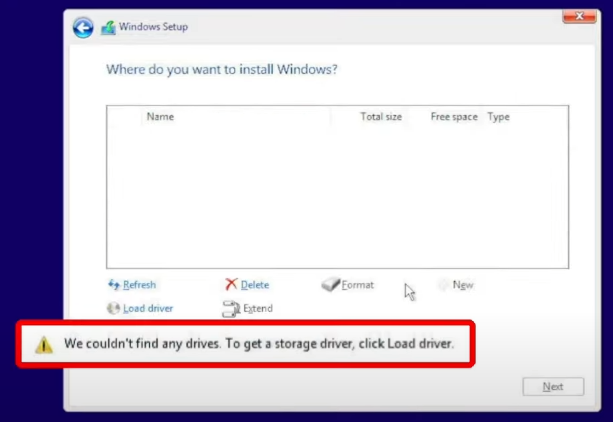This screenshot has height=422, width=613.
Task: Click the Free space column header
Action: (x=454, y=117)
